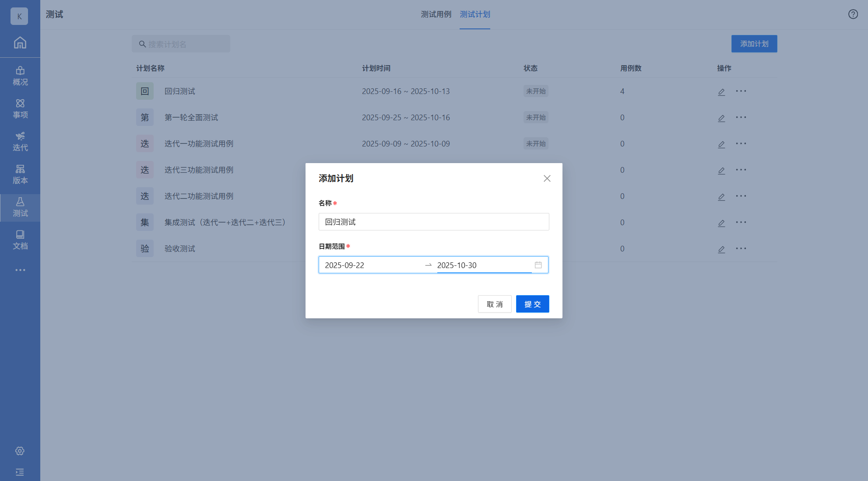Select the 测试计划 tab

tap(474, 14)
